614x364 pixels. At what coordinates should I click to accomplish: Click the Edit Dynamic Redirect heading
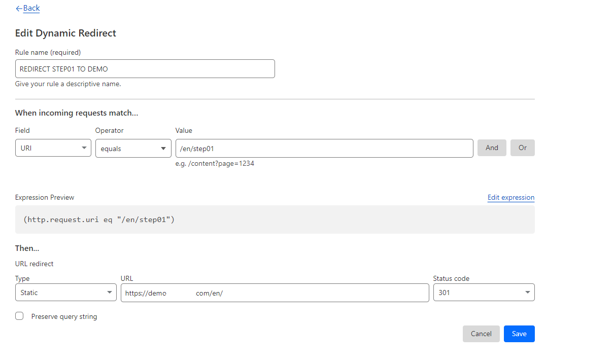point(65,33)
